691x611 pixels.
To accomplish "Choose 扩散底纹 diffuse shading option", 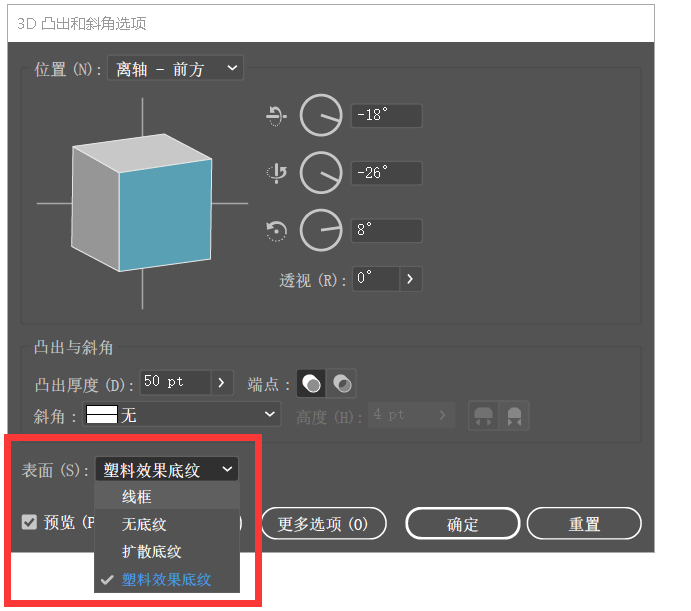I will pyautogui.click(x=167, y=551).
